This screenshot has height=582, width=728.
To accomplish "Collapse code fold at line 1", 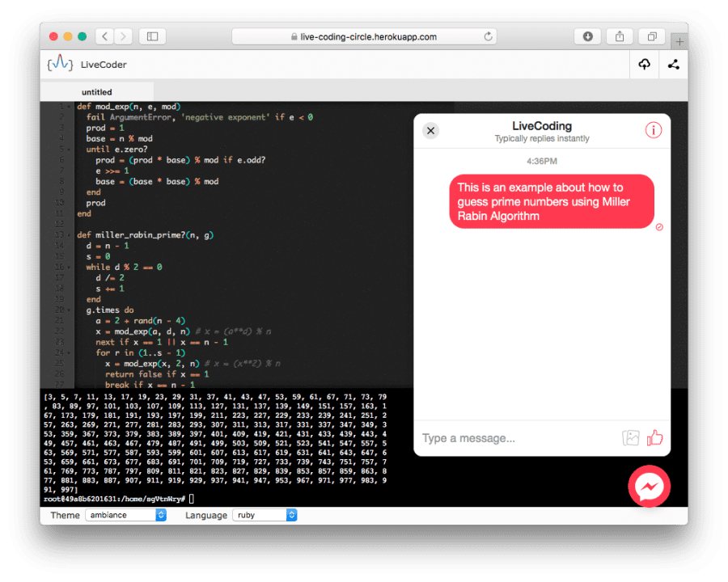I will pyautogui.click(x=70, y=107).
